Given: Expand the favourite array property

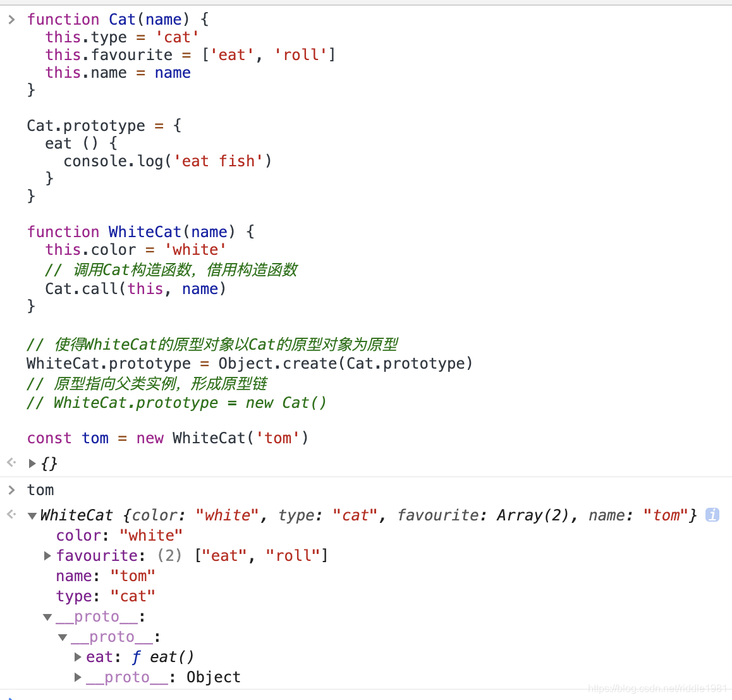Looking at the screenshot, I should pos(47,555).
